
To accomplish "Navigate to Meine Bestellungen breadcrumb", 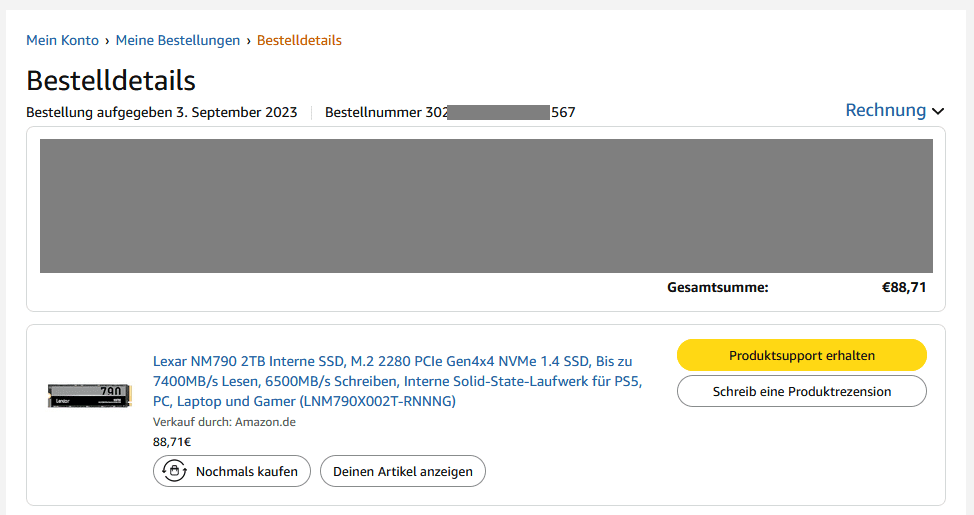I will pos(178,41).
